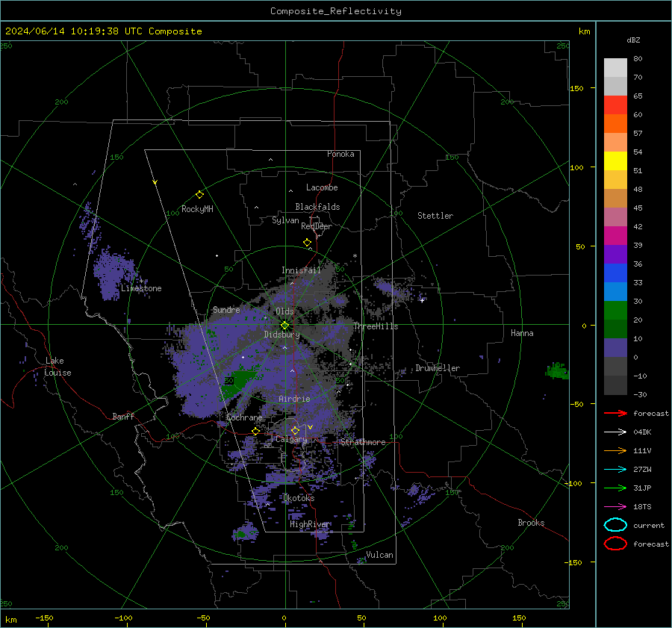Click the yellow diamond marker below Cochrane

(x=255, y=431)
